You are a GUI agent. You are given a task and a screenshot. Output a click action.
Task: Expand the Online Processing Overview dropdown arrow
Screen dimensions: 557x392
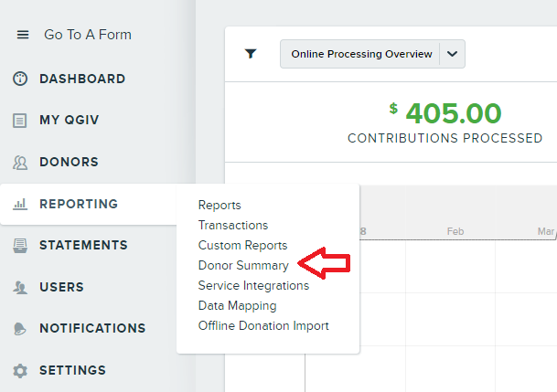click(452, 54)
